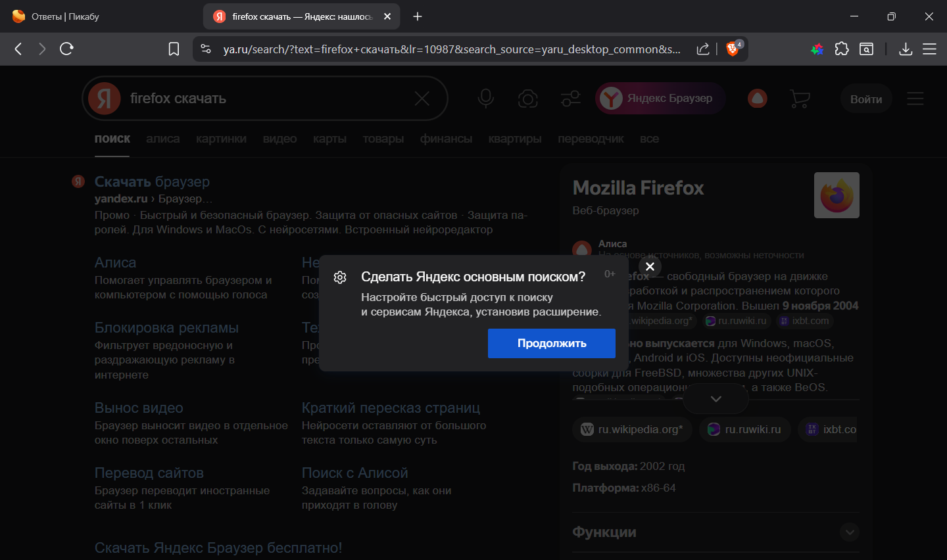
Task: Click the Войти login button
Action: pyautogui.click(x=866, y=99)
